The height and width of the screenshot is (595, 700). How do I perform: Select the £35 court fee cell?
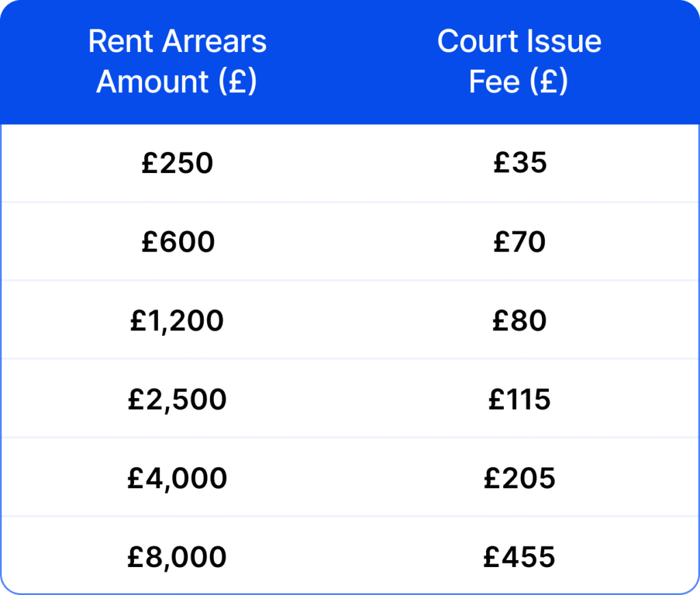pyautogui.click(x=520, y=163)
